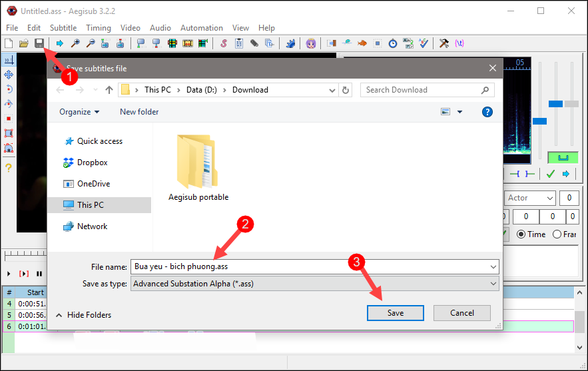Screen dimensions: 588x371
Task: Open the Attachments paperclip icon
Action: point(254,43)
